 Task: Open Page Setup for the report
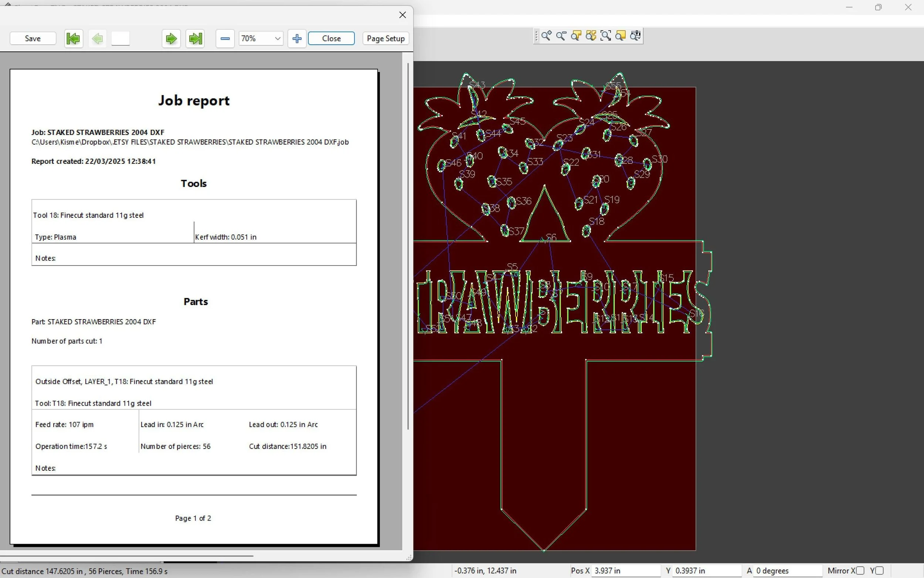tap(385, 38)
